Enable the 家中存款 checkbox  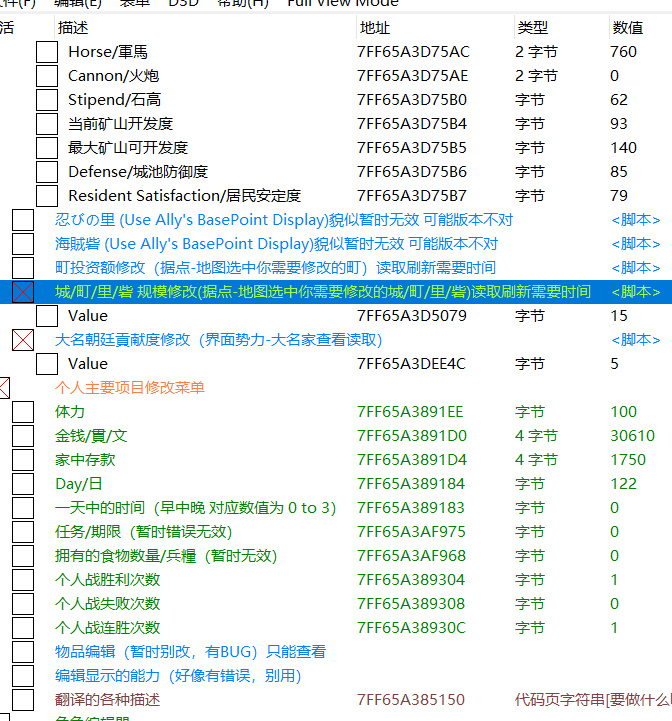(x=23, y=460)
